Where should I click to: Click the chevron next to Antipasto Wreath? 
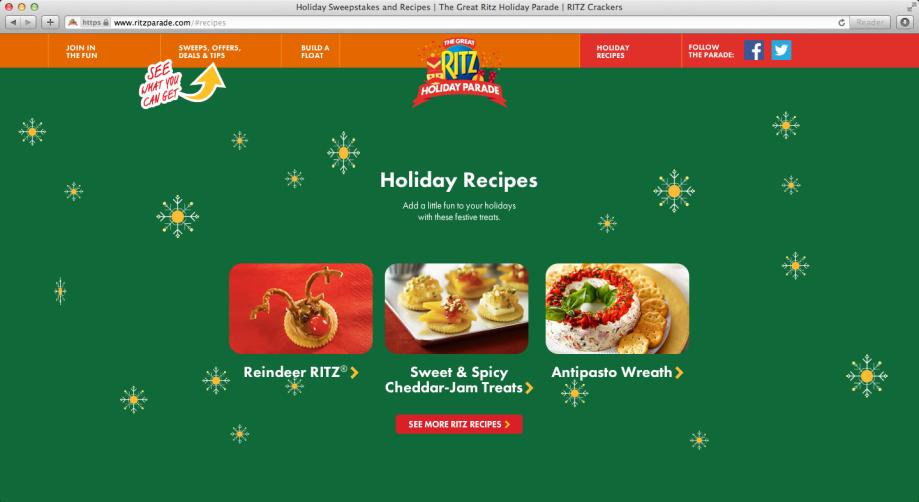[x=679, y=373]
